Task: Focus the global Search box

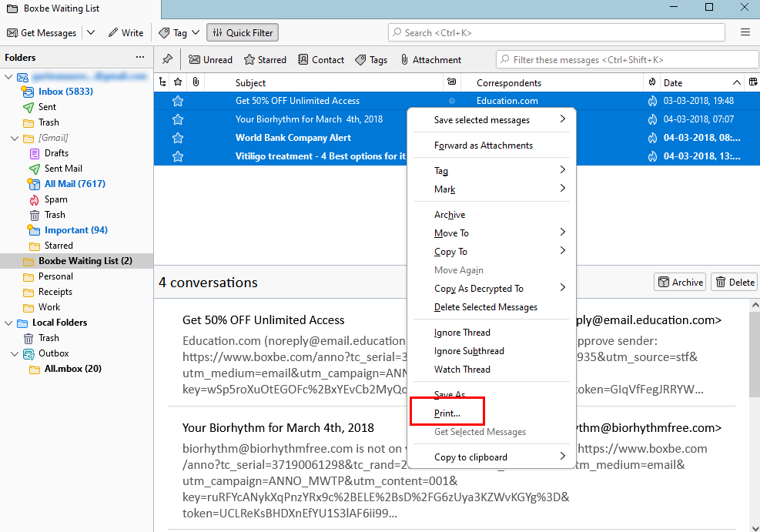Action: point(557,32)
